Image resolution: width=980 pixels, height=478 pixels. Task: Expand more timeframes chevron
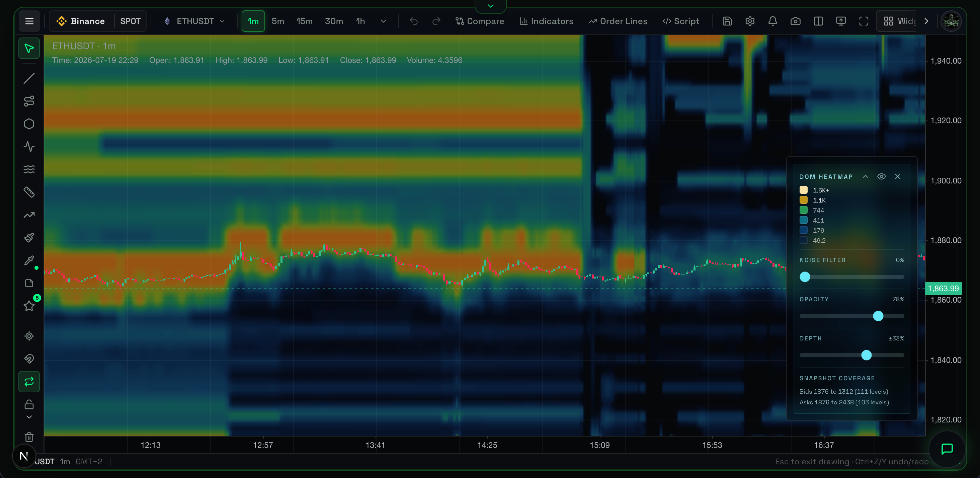(x=384, y=21)
